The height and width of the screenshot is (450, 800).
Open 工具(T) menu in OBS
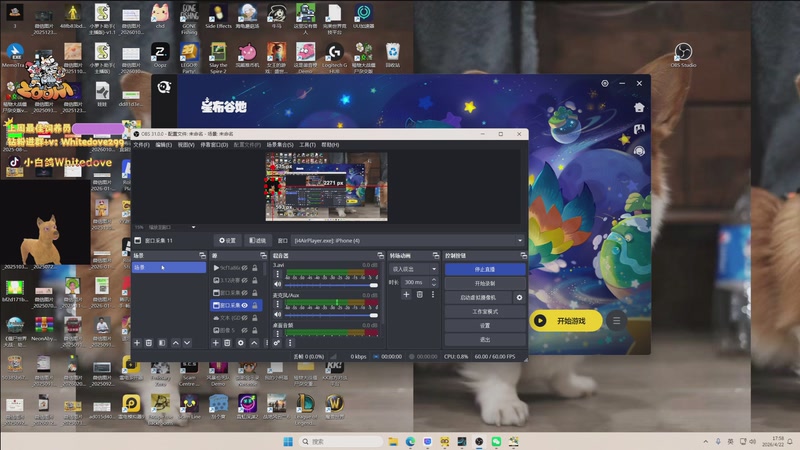point(308,145)
